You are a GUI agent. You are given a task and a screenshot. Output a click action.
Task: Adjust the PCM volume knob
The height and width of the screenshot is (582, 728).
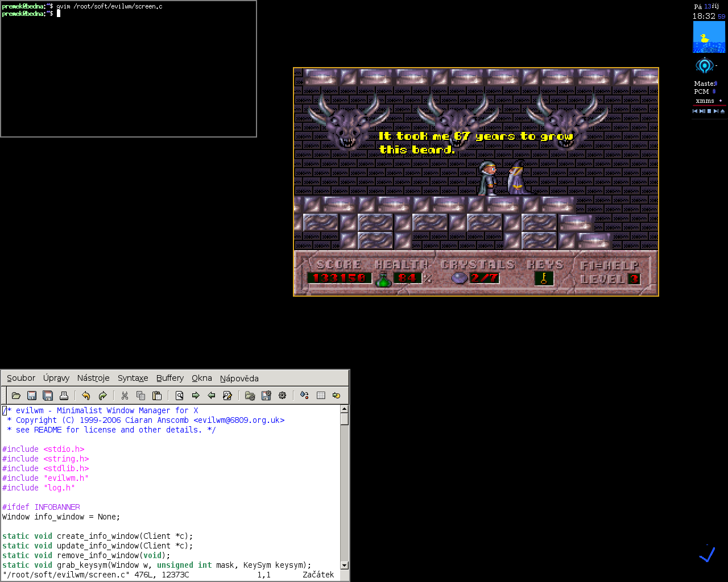pyautogui.click(x=714, y=92)
